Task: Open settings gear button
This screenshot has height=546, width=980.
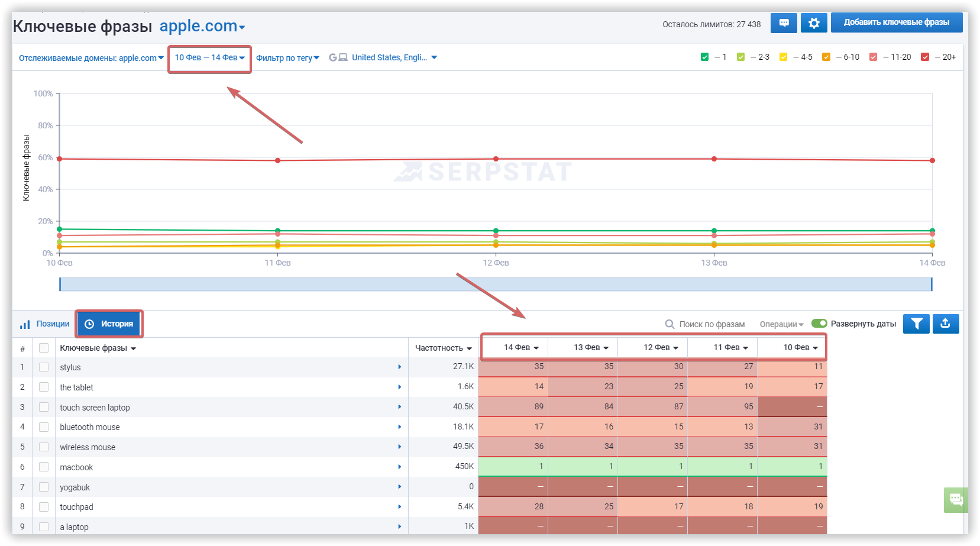Action: tap(814, 22)
